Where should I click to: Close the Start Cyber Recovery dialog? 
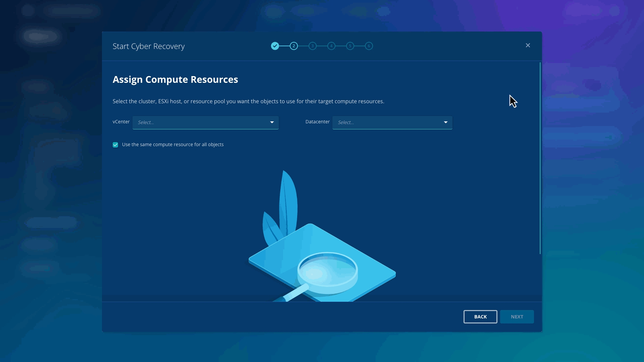click(x=528, y=45)
